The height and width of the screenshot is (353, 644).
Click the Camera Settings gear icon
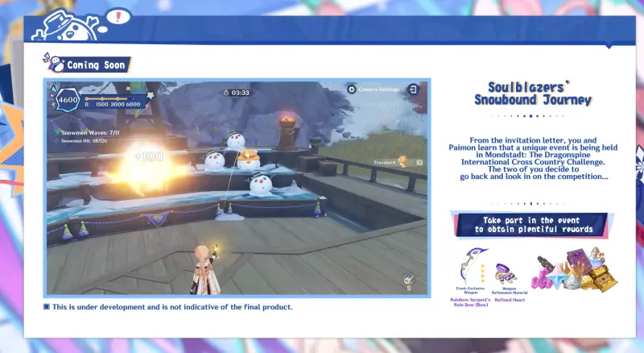[352, 89]
